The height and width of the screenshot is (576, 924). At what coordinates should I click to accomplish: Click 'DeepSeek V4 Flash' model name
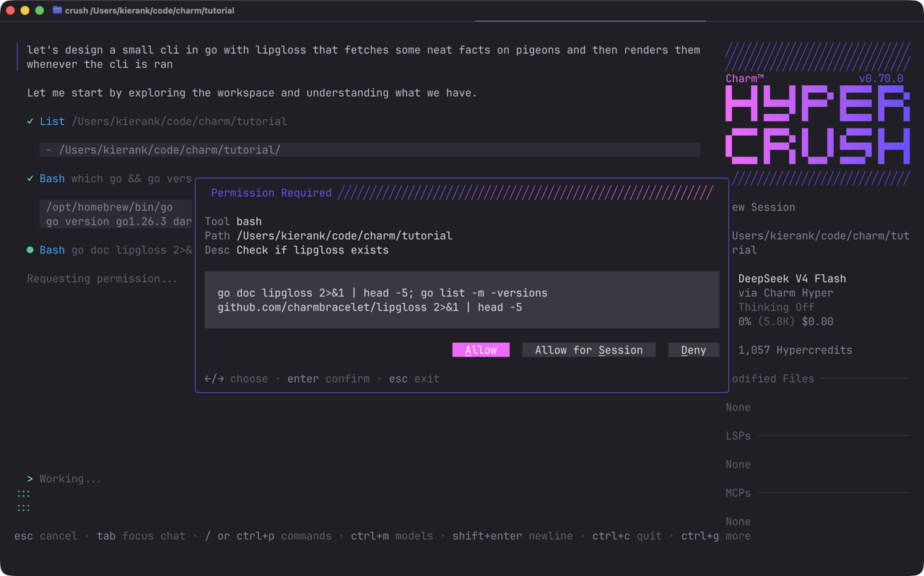pos(792,279)
